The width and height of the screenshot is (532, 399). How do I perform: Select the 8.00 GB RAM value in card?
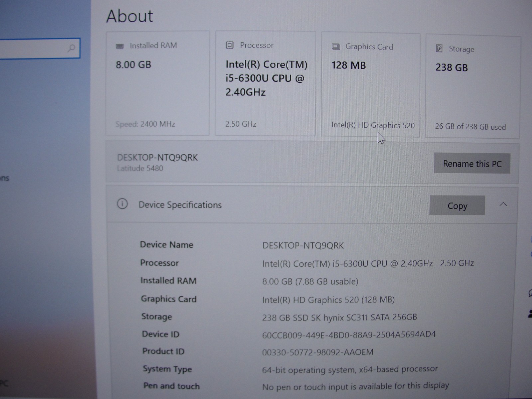tap(133, 65)
